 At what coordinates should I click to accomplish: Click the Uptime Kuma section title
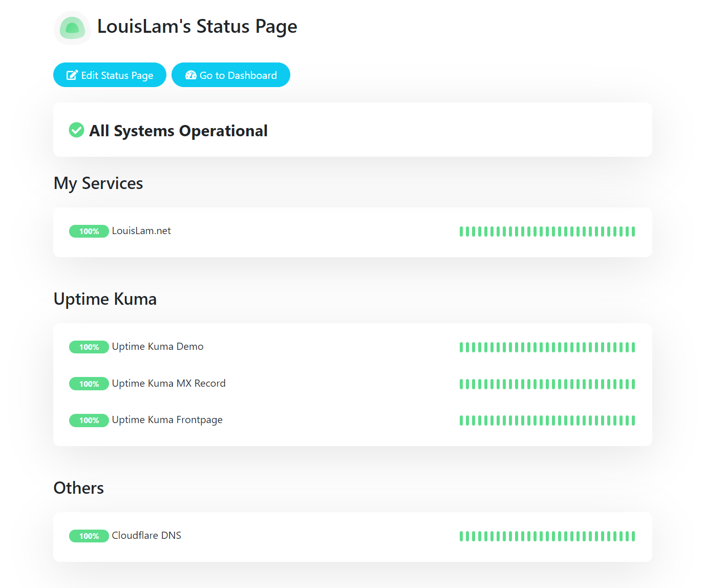[105, 299]
